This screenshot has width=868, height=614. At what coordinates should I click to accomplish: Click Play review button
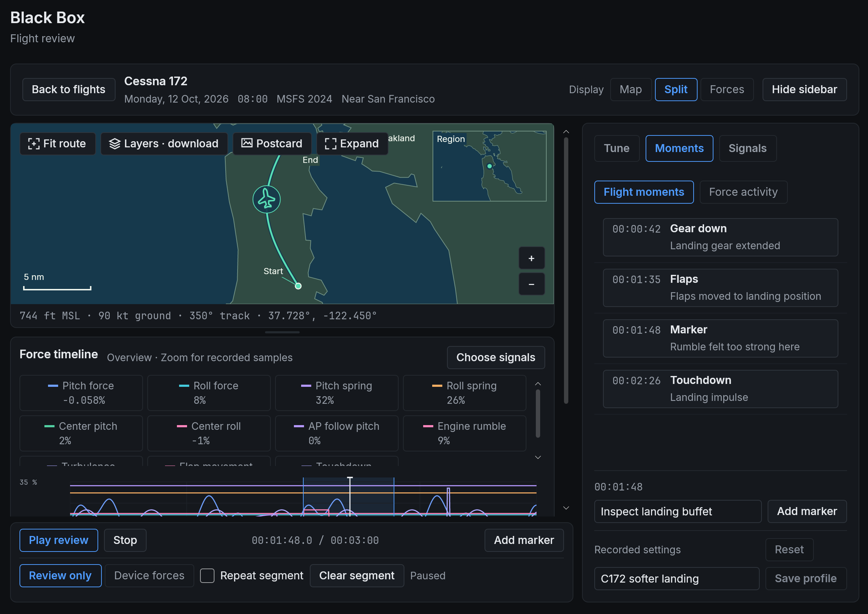point(58,540)
